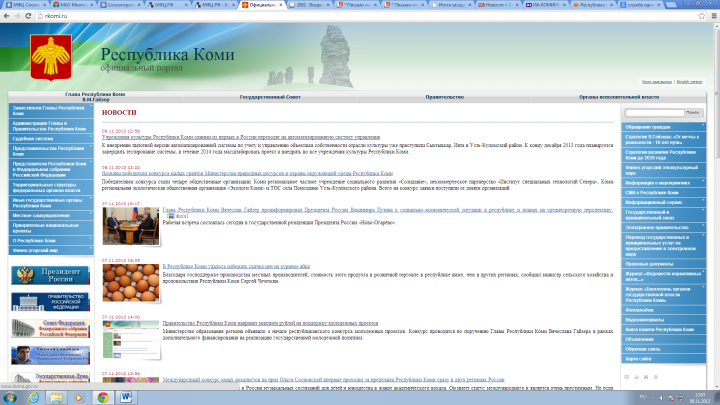Open headline about culture institutions automated system

tap(241, 137)
